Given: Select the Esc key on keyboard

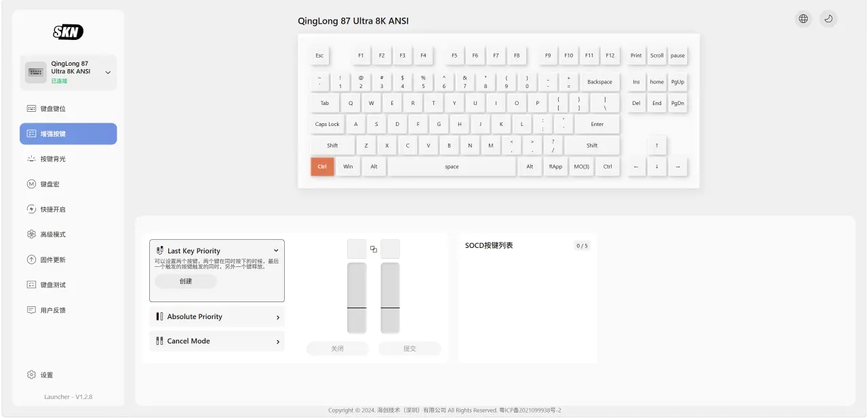Looking at the screenshot, I should pyautogui.click(x=319, y=56).
